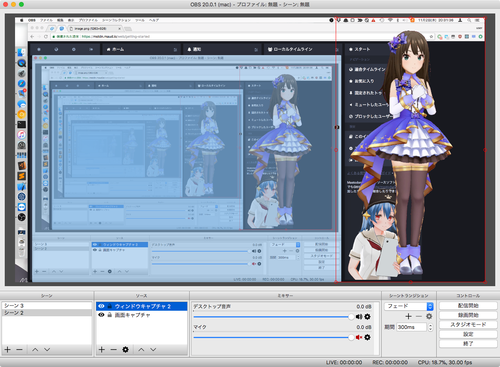Image resolution: width=500 pixels, height=367 pixels.
Task: Click REC: 00:00:00 status text
Action: 390,362
